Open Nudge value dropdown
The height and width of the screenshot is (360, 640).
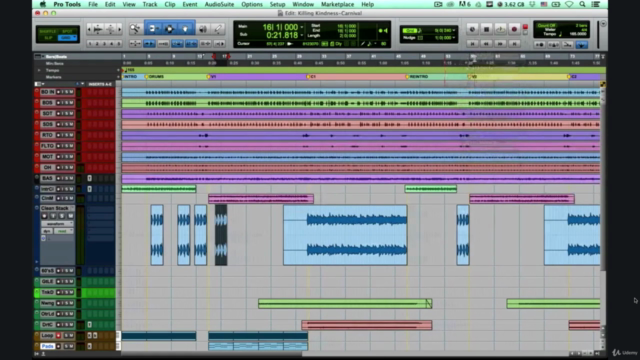coord(454,38)
